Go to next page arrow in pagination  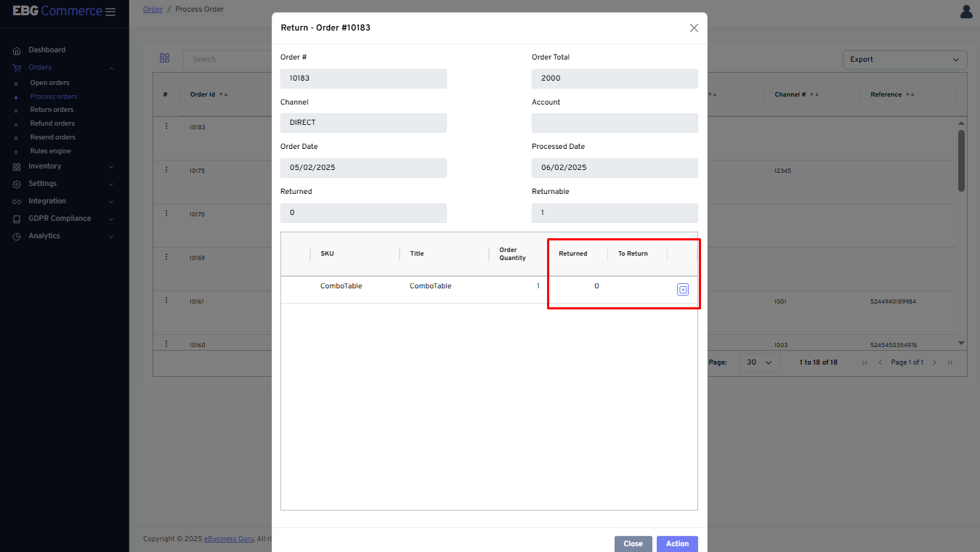pyautogui.click(x=934, y=362)
